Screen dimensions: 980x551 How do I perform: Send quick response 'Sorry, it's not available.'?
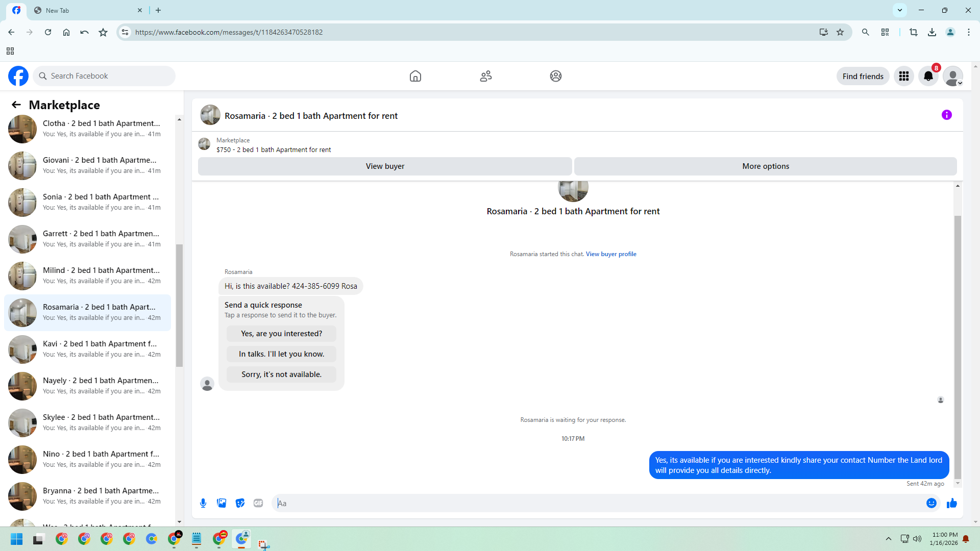coord(281,374)
